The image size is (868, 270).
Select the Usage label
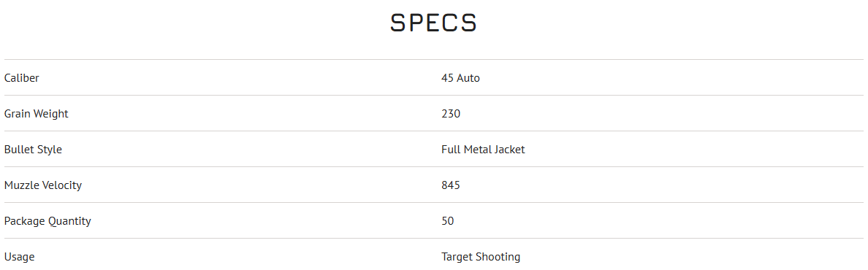pyautogui.click(x=19, y=257)
